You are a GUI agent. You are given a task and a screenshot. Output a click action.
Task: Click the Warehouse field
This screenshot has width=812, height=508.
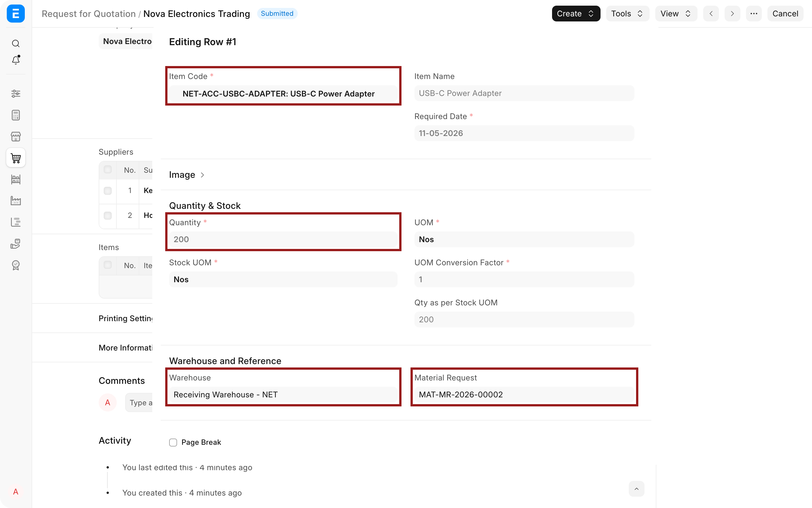tap(283, 395)
